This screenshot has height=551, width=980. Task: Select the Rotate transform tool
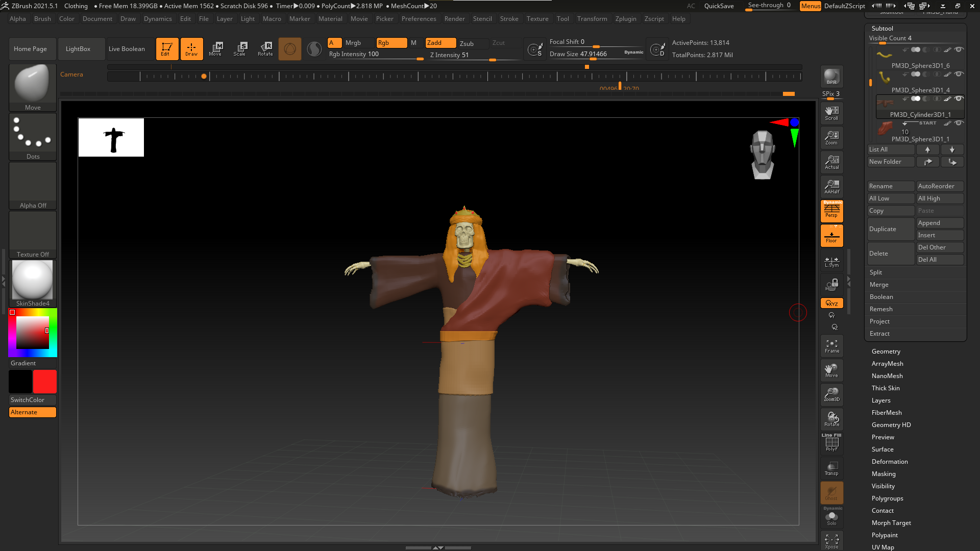265,49
